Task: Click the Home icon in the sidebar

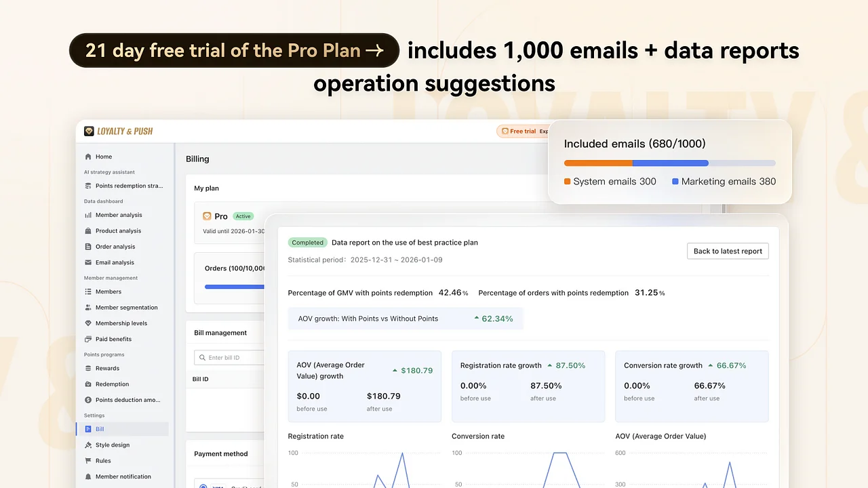Action: [x=88, y=157]
